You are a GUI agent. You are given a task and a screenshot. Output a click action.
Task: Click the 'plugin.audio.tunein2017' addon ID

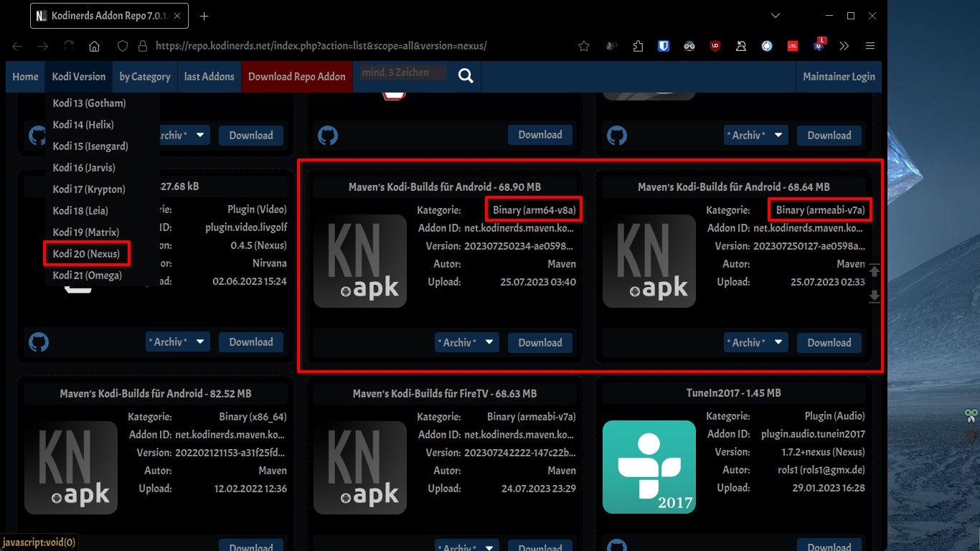(x=813, y=434)
